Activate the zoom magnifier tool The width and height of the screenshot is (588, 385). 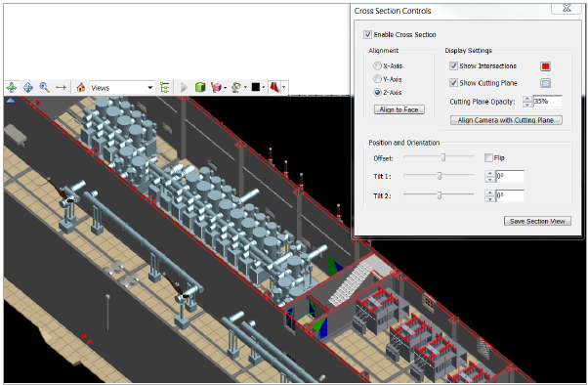click(45, 87)
